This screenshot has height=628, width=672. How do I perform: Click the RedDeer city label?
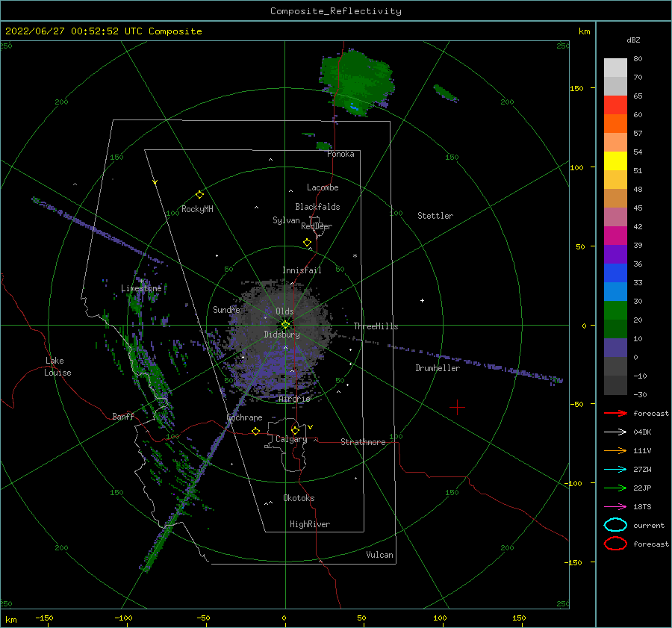pyautogui.click(x=317, y=226)
